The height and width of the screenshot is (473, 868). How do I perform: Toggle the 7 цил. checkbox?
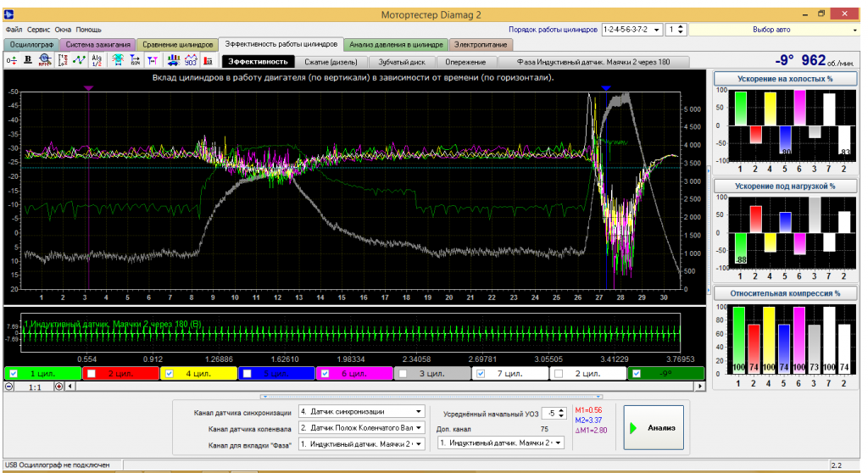(481, 374)
